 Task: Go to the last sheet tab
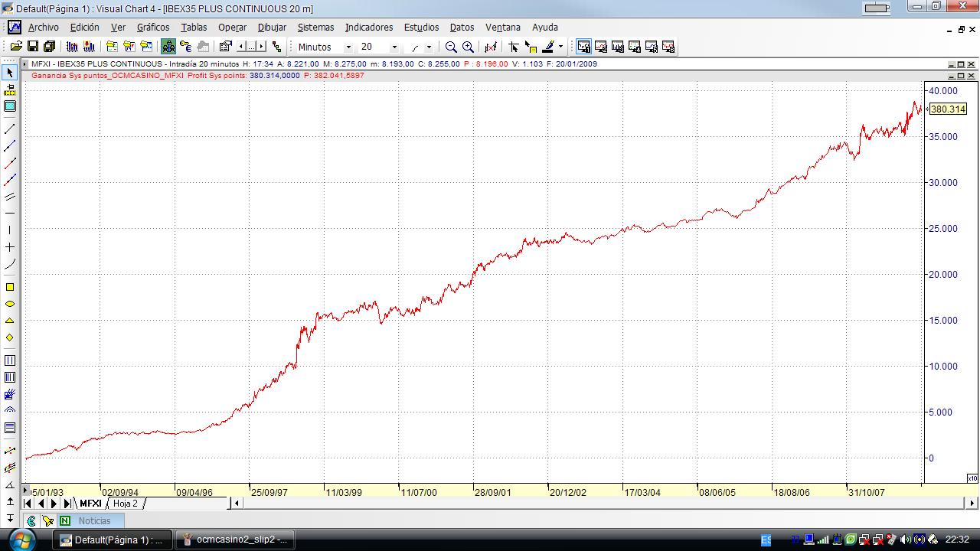pos(67,504)
